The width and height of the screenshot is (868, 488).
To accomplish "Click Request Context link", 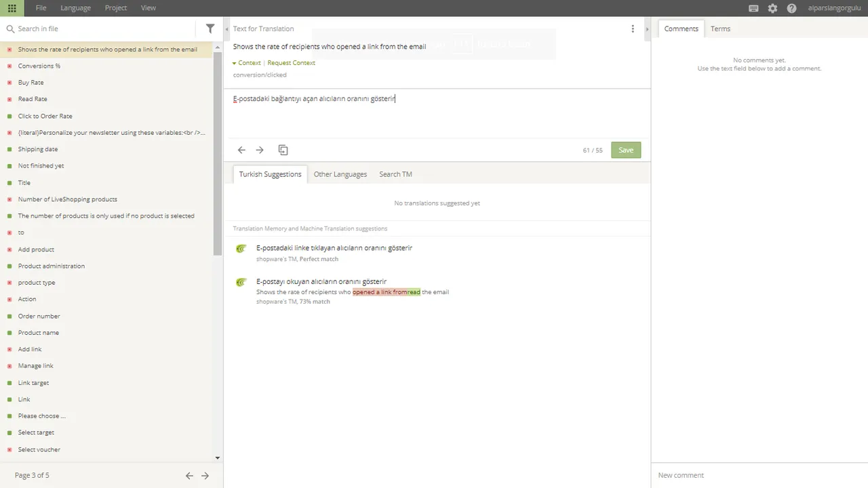I will 291,62.
